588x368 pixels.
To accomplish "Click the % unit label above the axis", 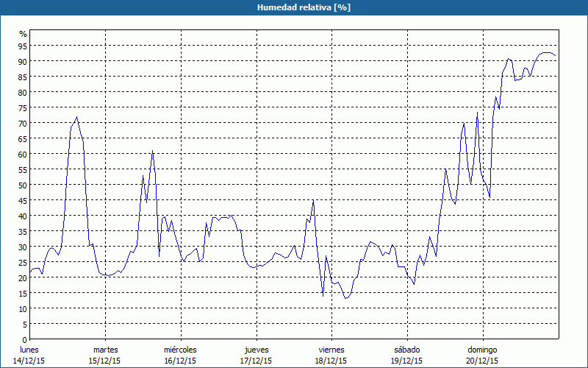I will 23,34.
